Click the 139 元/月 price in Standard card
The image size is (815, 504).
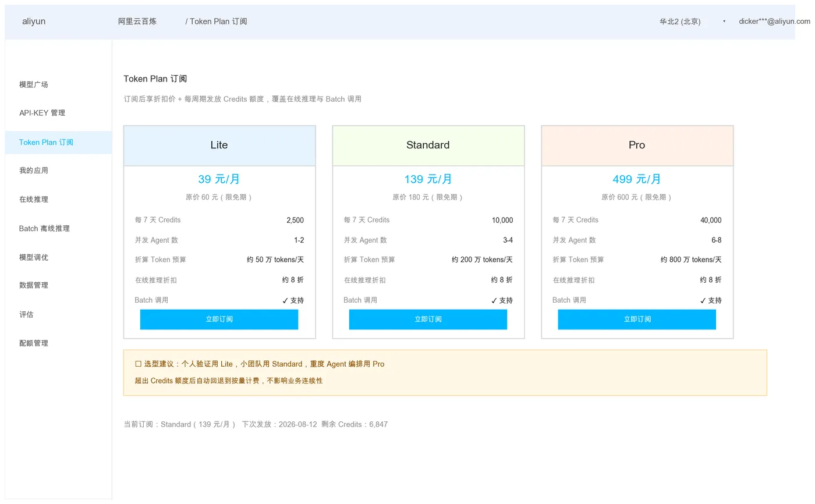tap(428, 179)
